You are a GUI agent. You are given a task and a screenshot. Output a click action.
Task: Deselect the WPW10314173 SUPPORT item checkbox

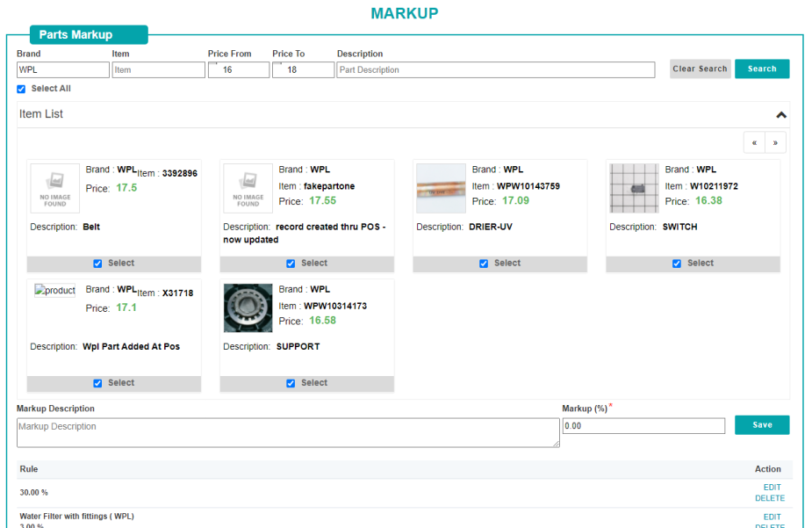click(x=291, y=383)
